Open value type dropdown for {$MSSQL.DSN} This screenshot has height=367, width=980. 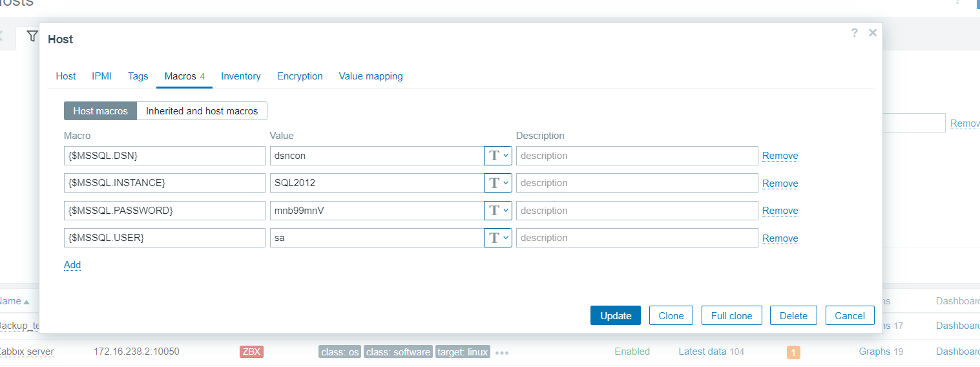click(x=497, y=156)
